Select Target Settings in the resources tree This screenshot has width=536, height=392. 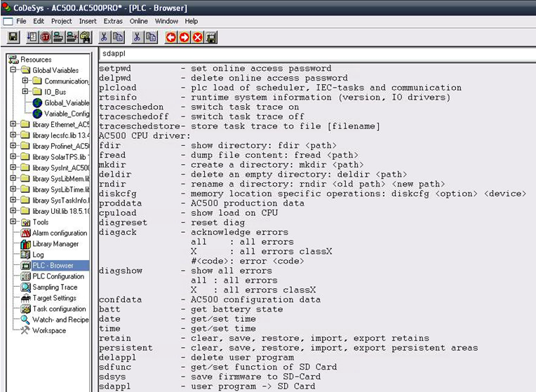point(54,298)
